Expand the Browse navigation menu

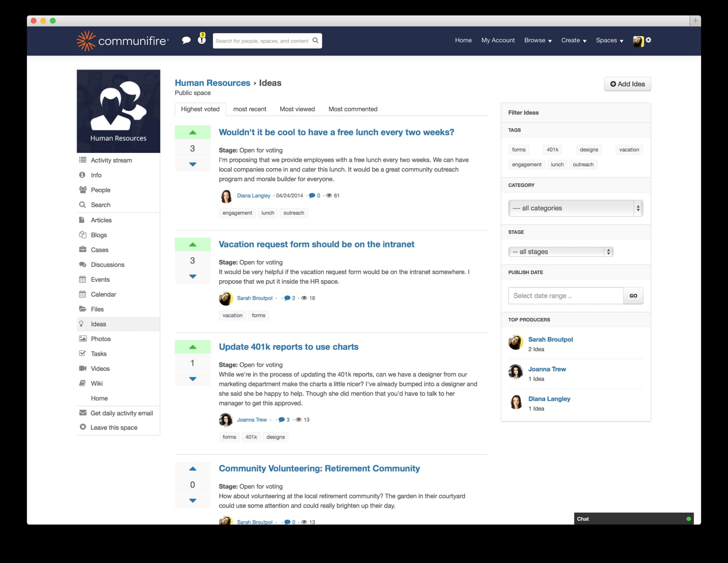tap(537, 40)
